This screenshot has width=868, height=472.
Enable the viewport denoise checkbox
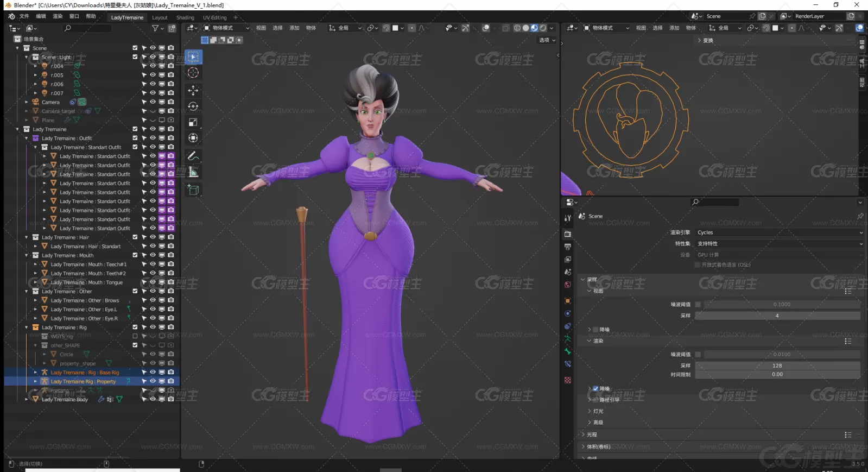pos(595,330)
